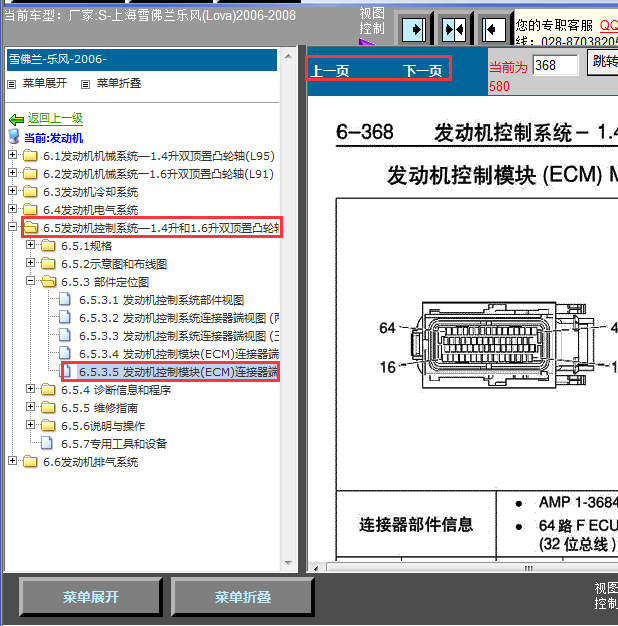The height and width of the screenshot is (626, 618).
Task: Click the center-split view control icon
Action: (x=454, y=29)
